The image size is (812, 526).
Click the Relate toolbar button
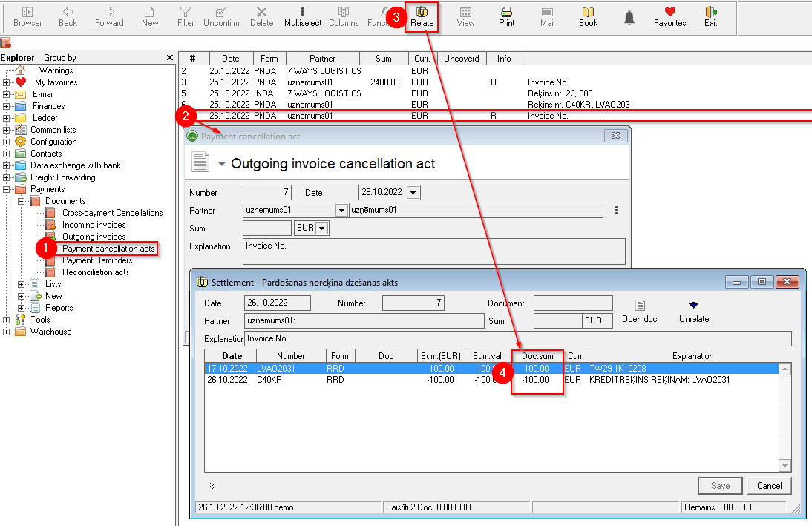tap(422, 17)
